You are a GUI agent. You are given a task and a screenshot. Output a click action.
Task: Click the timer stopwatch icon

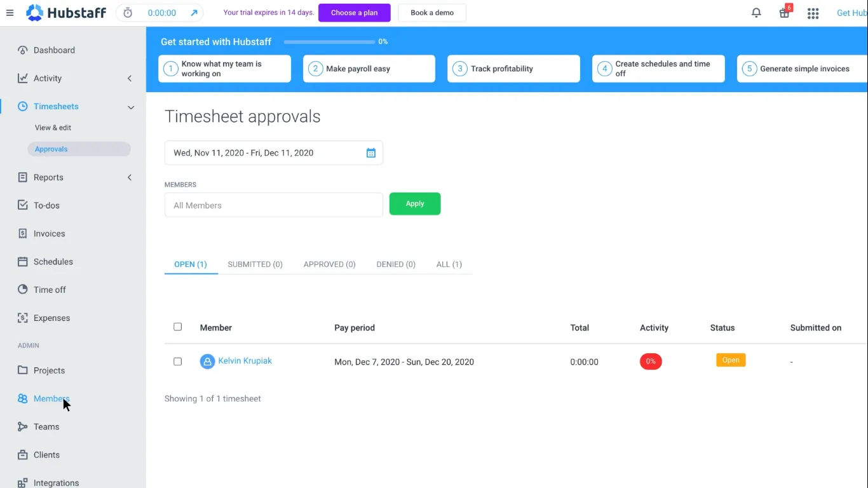tap(128, 13)
